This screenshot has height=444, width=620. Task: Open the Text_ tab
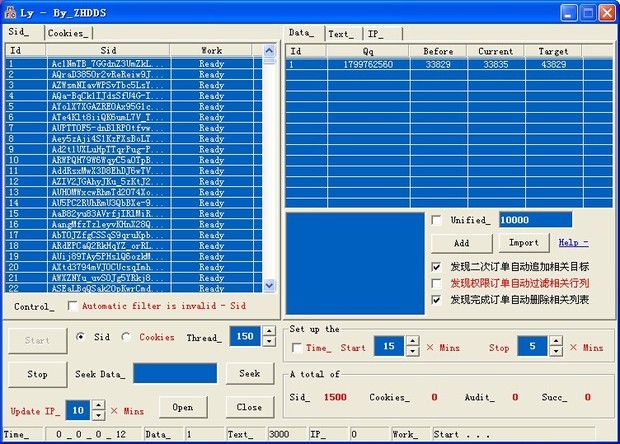pos(341,33)
